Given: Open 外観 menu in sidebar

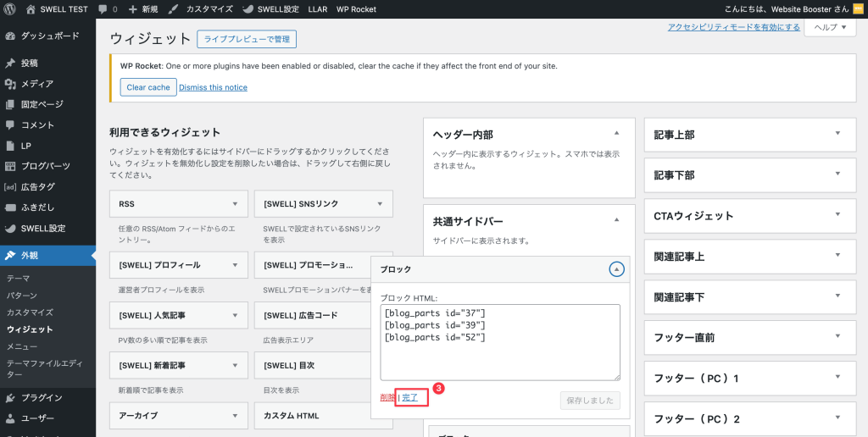Looking at the screenshot, I should 47,256.
